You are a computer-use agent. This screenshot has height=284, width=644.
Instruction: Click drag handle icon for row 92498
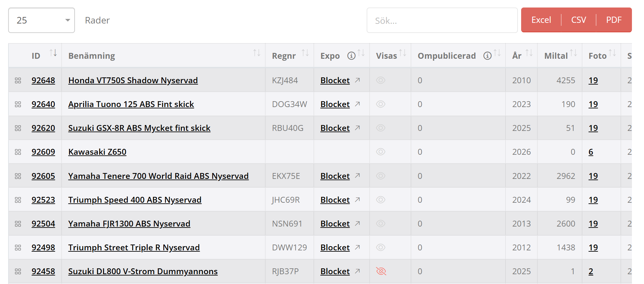18,247
